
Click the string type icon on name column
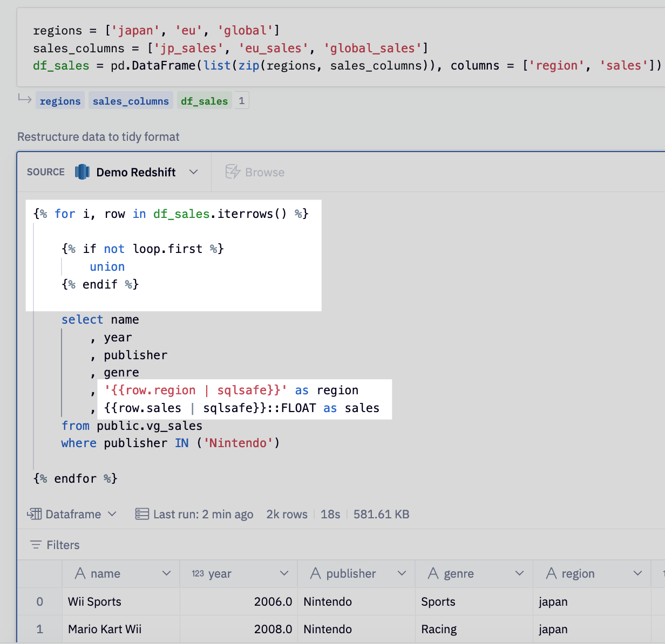[x=80, y=573]
